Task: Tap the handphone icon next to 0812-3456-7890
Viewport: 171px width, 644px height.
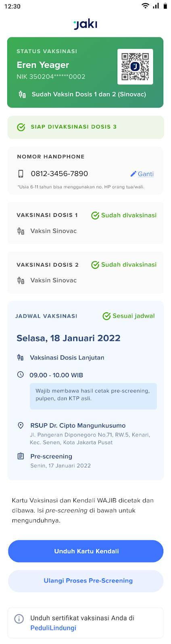Action: point(21,174)
